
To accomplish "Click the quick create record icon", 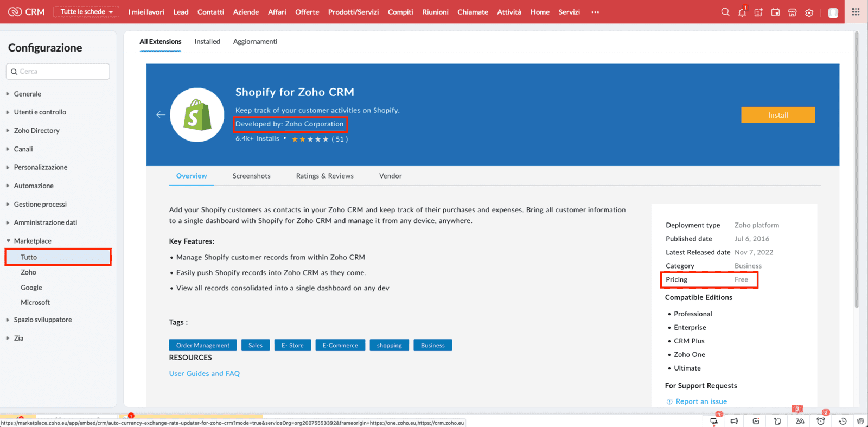I will pos(758,12).
